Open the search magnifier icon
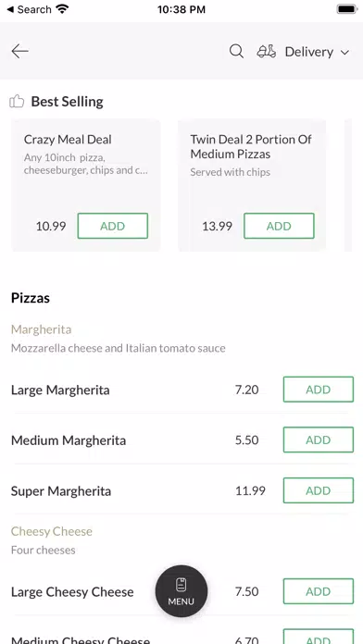This screenshot has height=644, width=363. 236,52
